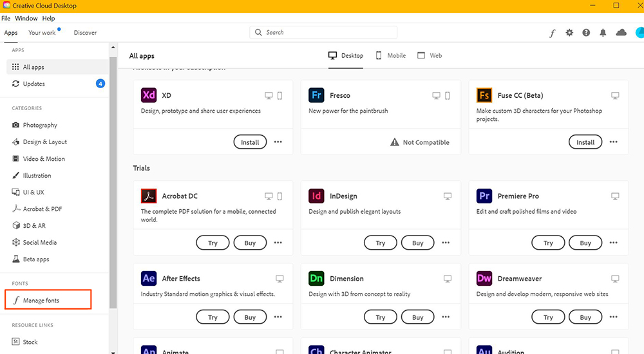The image size is (644, 354).
Task: Buy InDesign
Action: coord(418,243)
